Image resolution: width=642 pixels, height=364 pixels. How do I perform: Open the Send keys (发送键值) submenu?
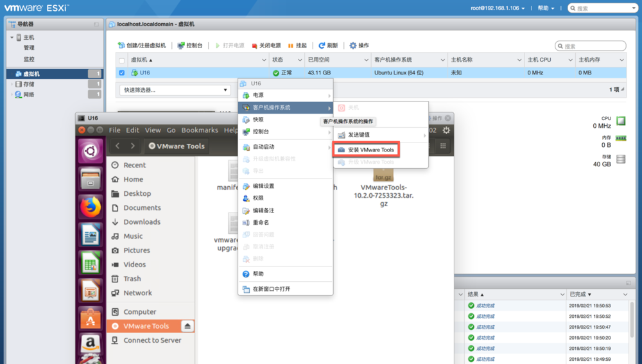click(381, 135)
